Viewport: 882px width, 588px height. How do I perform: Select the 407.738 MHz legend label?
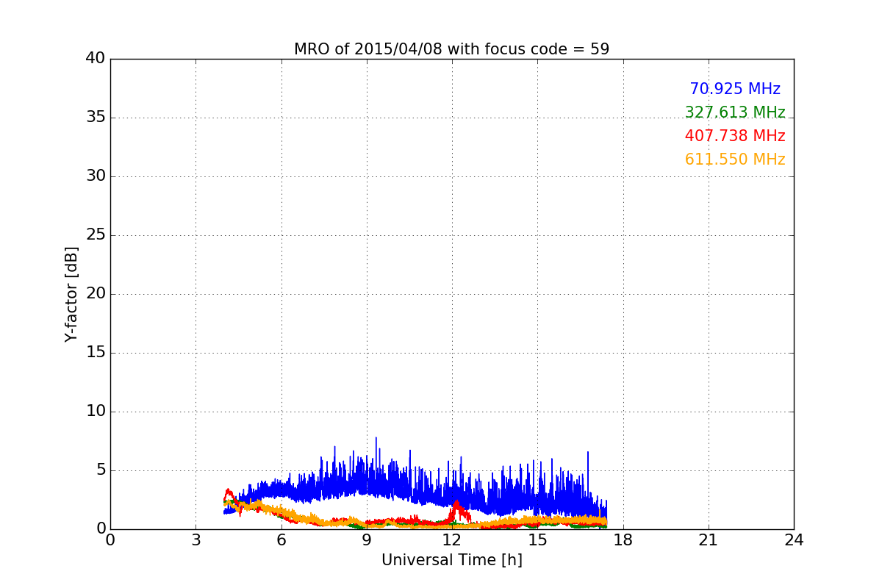pyautogui.click(x=735, y=136)
